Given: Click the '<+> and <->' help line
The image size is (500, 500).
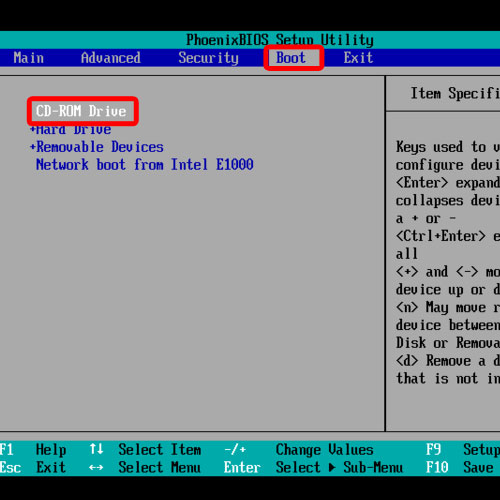Looking at the screenshot, I should [448, 272].
